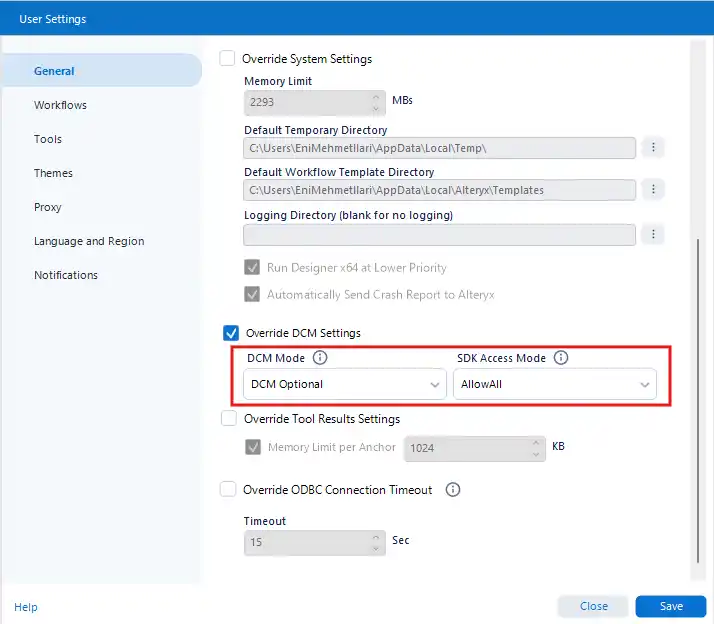Viewport: 714px width, 624px height.
Task: Open the Help link
Action: pyautogui.click(x=26, y=607)
